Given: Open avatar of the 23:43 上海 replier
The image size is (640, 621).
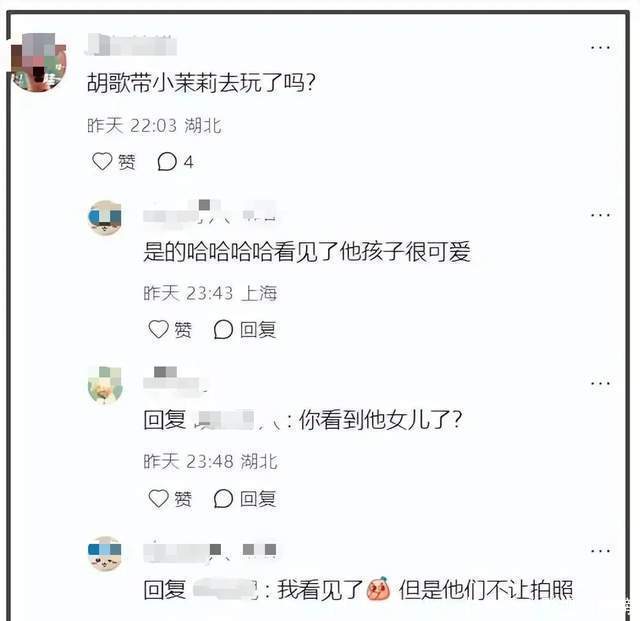Looking at the screenshot, I should click(105, 217).
